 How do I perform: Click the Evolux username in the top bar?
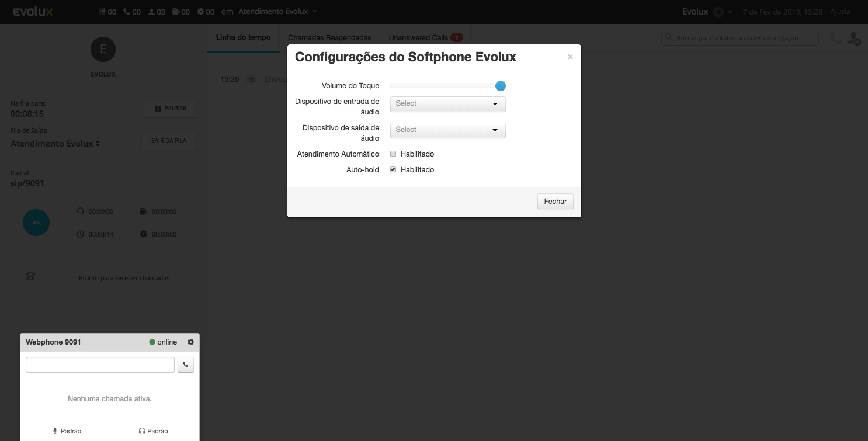click(695, 12)
